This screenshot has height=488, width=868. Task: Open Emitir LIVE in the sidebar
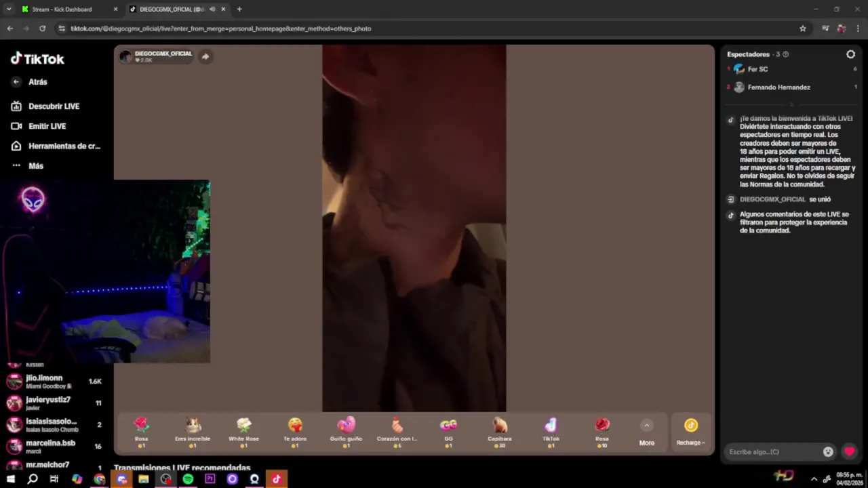tap(39, 126)
